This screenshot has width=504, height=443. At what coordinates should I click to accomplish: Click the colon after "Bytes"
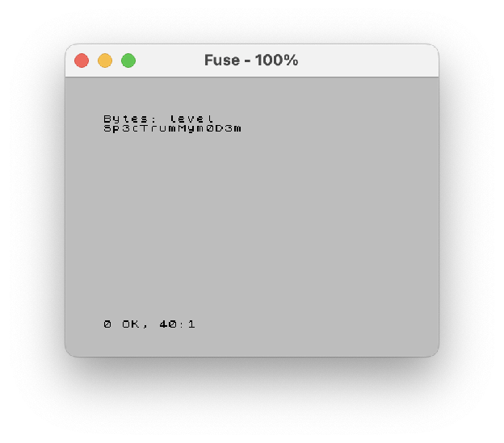(153, 119)
